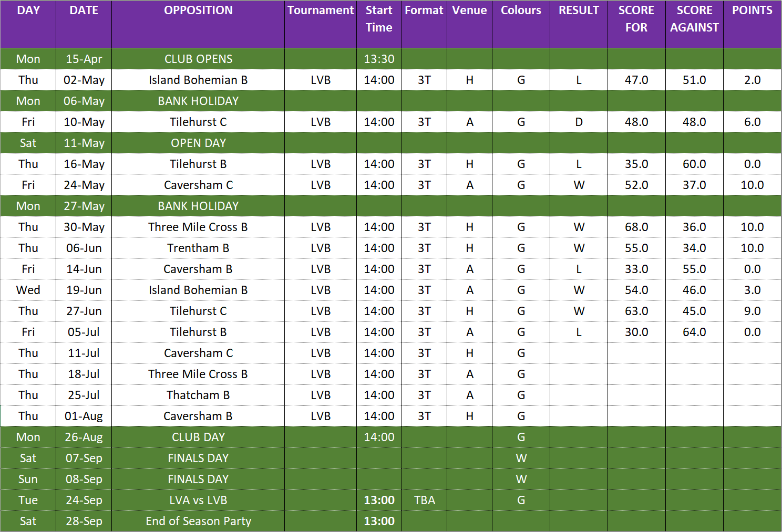Viewport: 782px width, 532px height.
Task: Click Island Bohemian B on 19-Jun
Action: pyautogui.click(x=198, y=290)
